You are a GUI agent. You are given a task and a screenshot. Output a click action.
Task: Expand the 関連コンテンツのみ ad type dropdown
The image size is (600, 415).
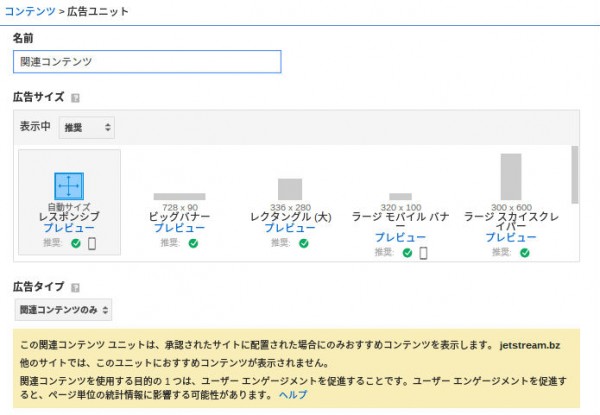pyautogui.click(x=63, y=310)
